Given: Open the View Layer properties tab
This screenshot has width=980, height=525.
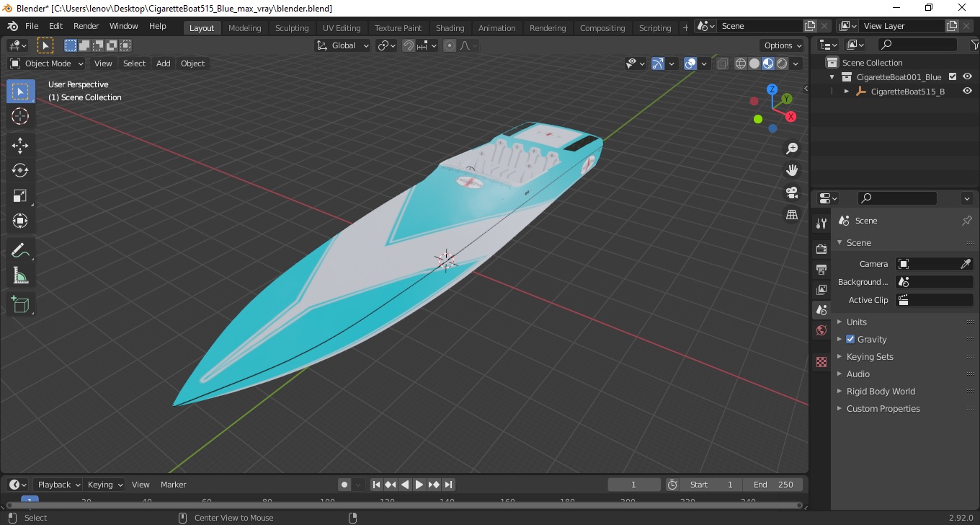Looking at the screenshot, I should point(821,289).
